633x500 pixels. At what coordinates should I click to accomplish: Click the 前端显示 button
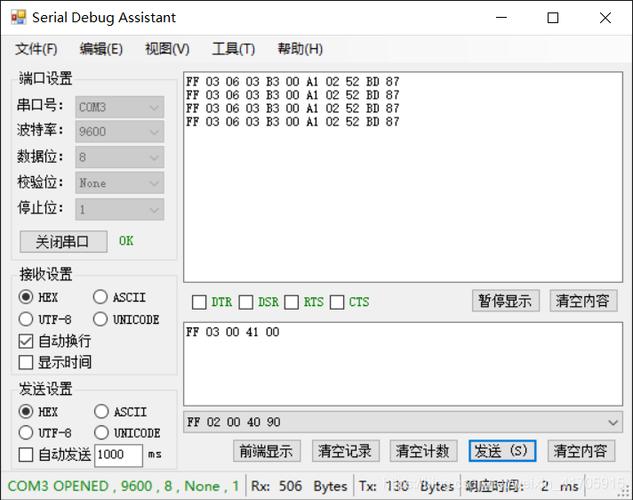[x=266, y=451]
